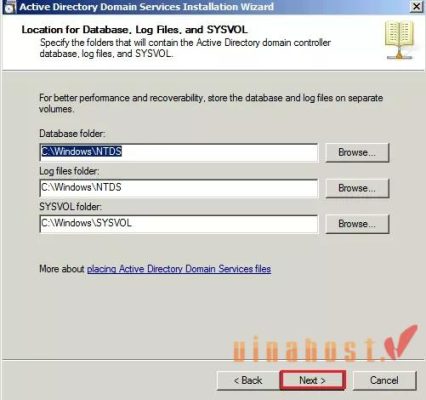Select the Log files folder field

[179, 188]
